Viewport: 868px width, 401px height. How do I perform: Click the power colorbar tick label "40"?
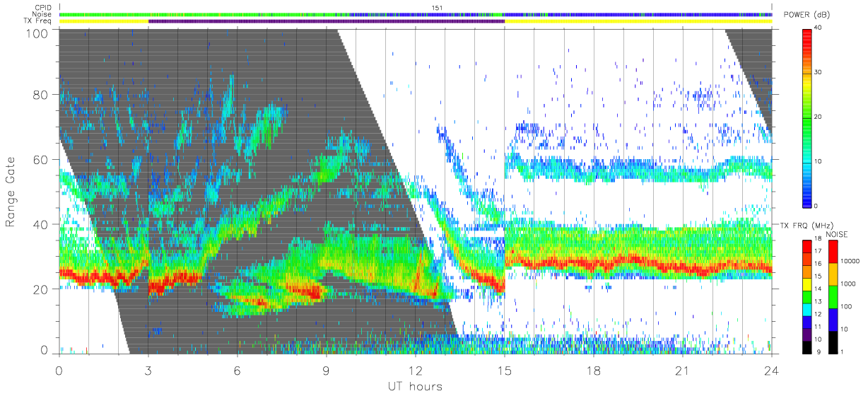(x=819, y=28)
